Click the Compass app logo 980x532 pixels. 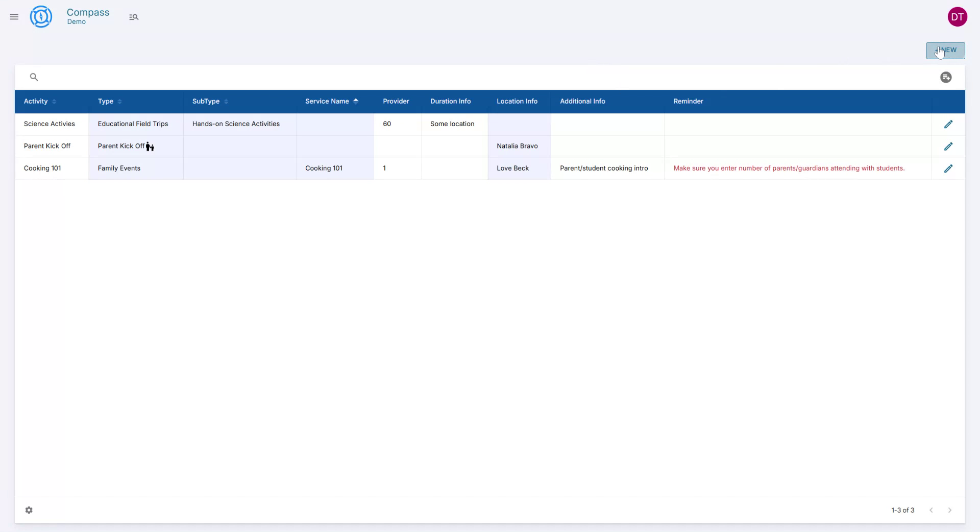[41, 16]
